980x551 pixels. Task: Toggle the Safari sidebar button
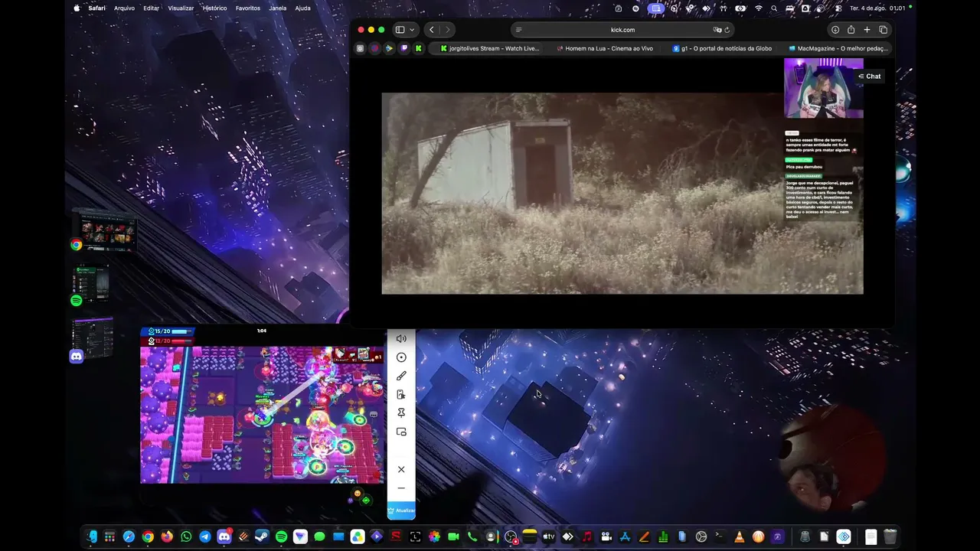pyautogui.click(x=400, y=30)
